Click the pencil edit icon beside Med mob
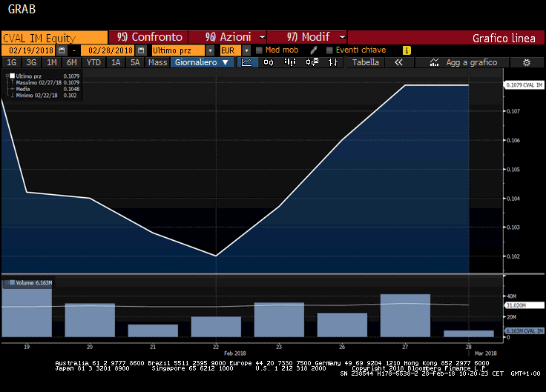The height and width of the screenshot is (392, 546). coord(314,50)
